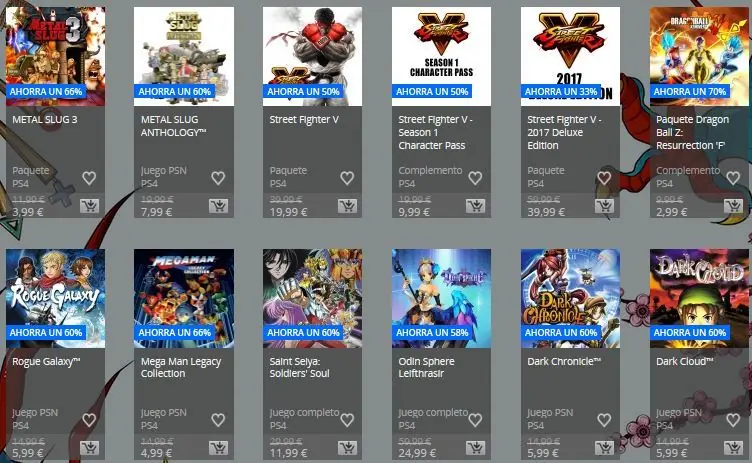Screen dimensions: 752x463
Task: Add Mega Man Legacy Collection to cart
Action: [218, 448]
